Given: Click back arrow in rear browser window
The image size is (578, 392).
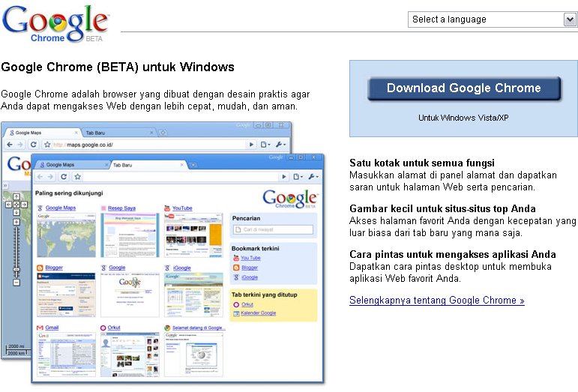Looking at the screenshot, I should [10, 145].
